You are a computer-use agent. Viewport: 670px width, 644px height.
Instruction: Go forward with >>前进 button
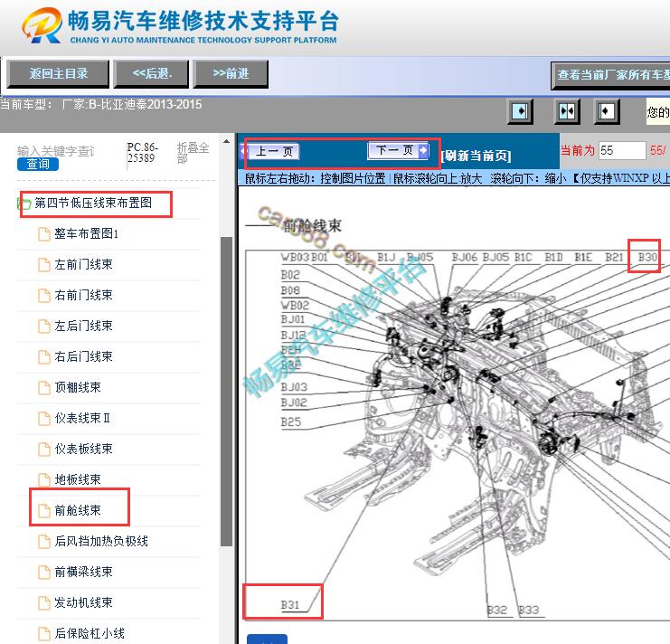231,74
